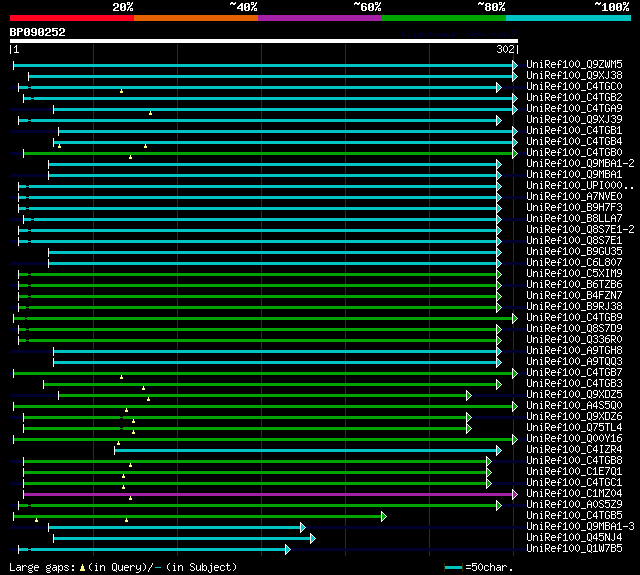Click the short cyan alignment bar for Q45NJ4

click(184, 538)
